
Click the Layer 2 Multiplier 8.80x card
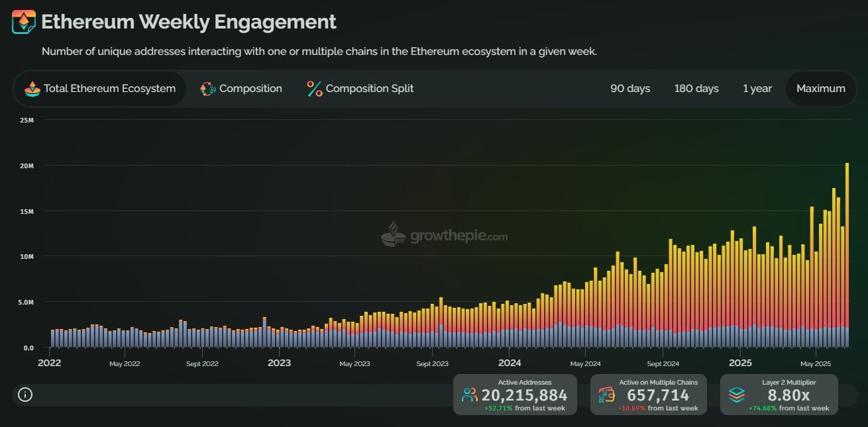click(x=779, y=395)
